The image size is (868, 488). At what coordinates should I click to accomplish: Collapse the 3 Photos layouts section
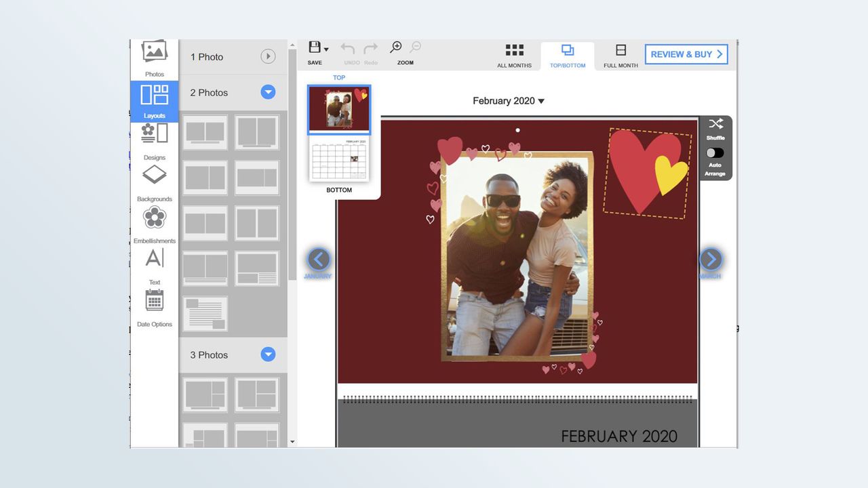click(x=268, y=354)
